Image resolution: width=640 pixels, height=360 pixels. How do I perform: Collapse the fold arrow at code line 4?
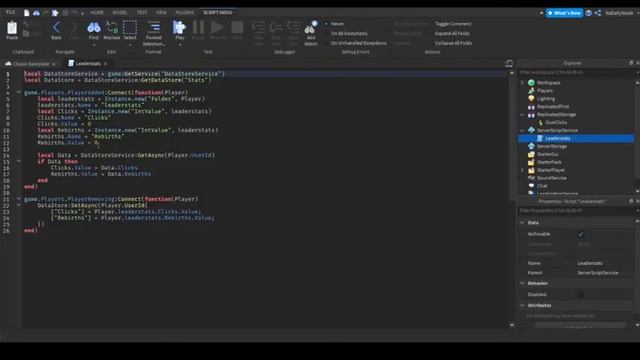[19, 92]
